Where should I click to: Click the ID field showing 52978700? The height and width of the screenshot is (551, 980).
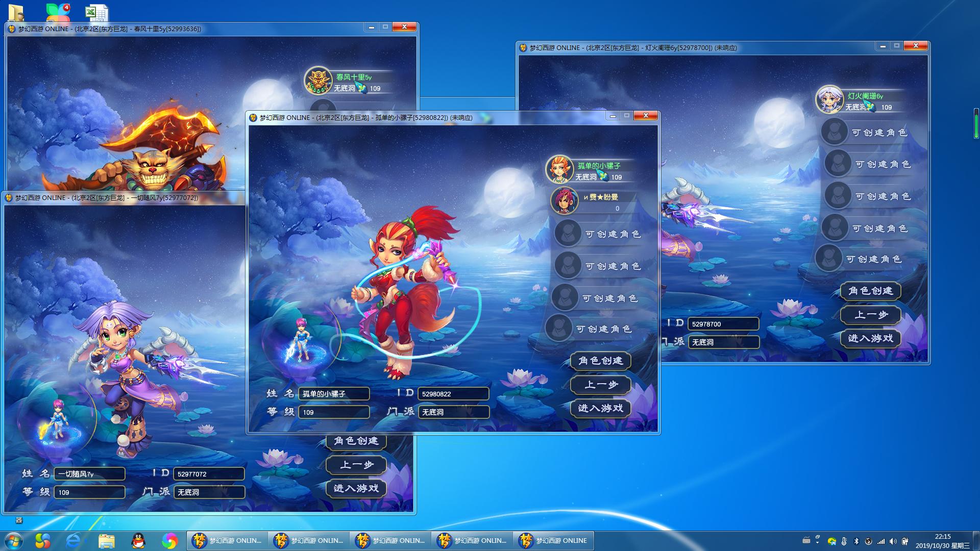click(x=723, y=323)
